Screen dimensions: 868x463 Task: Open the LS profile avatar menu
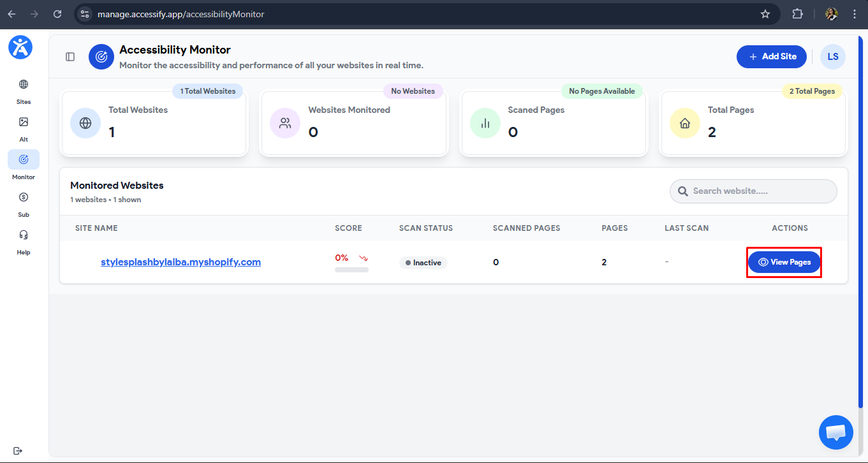832,57
